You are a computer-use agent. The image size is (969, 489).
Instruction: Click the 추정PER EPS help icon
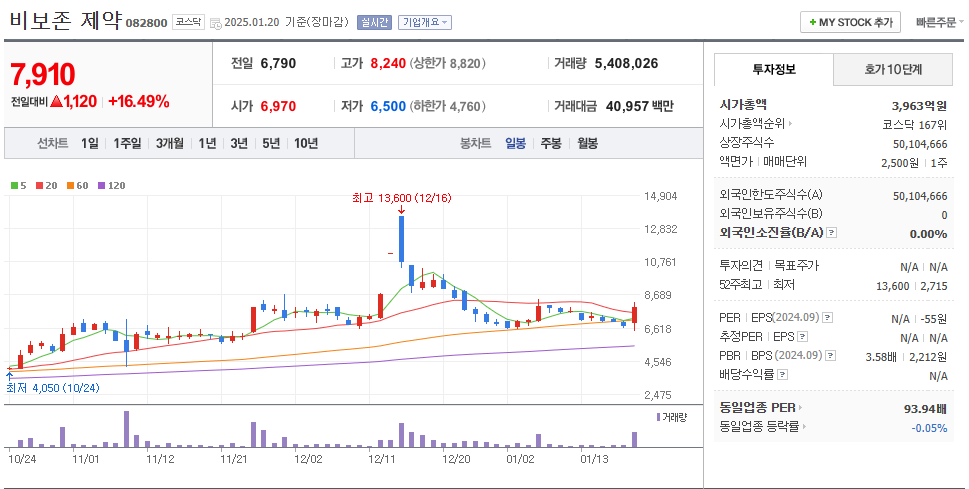point(802,337)
